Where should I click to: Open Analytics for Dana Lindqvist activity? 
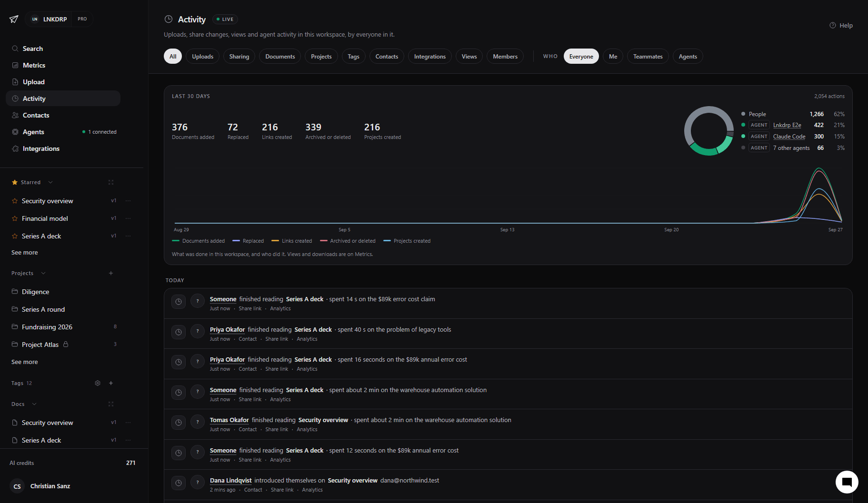tap(312, 490)
